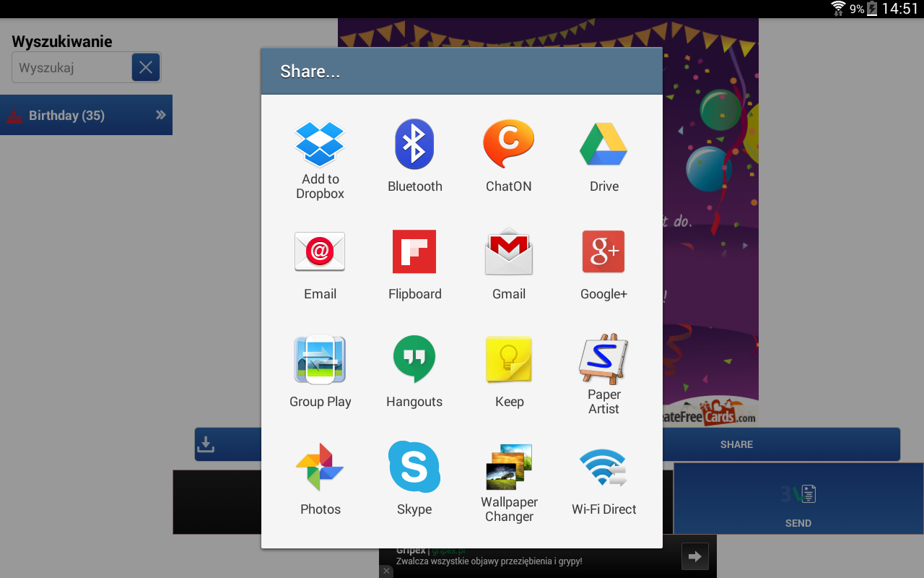Expand the Birthday (35) category
Image resolution: width=924 pixels, height=578 pixels.
click(86, 115)
